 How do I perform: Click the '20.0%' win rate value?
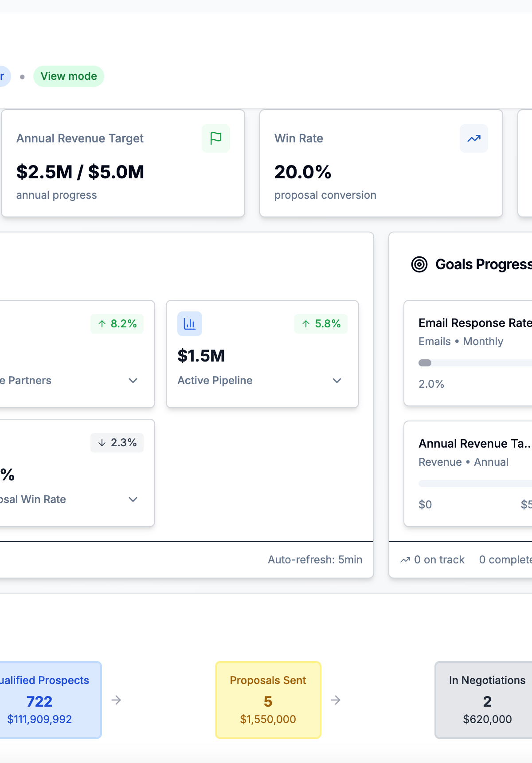[x=303, y=172]
